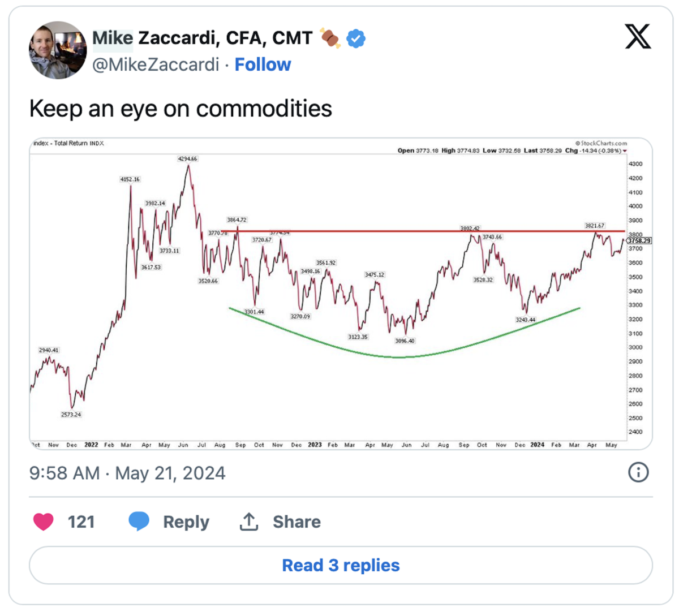Open the 9:58 AM May 21, 2024 timestamp

(x=127, y=473)
